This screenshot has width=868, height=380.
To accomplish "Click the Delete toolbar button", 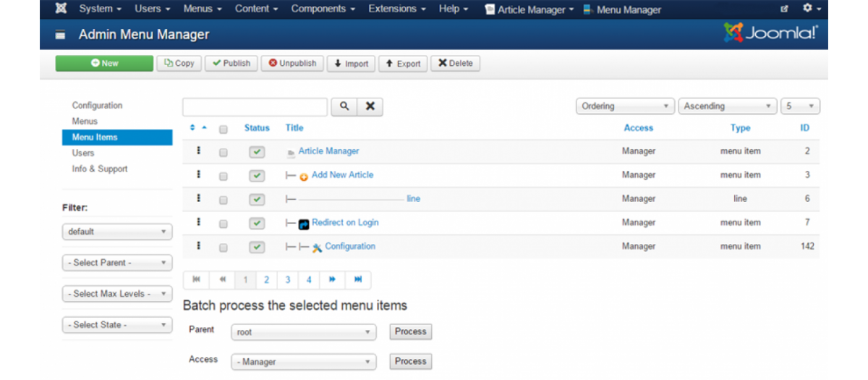I will (455, 63).
